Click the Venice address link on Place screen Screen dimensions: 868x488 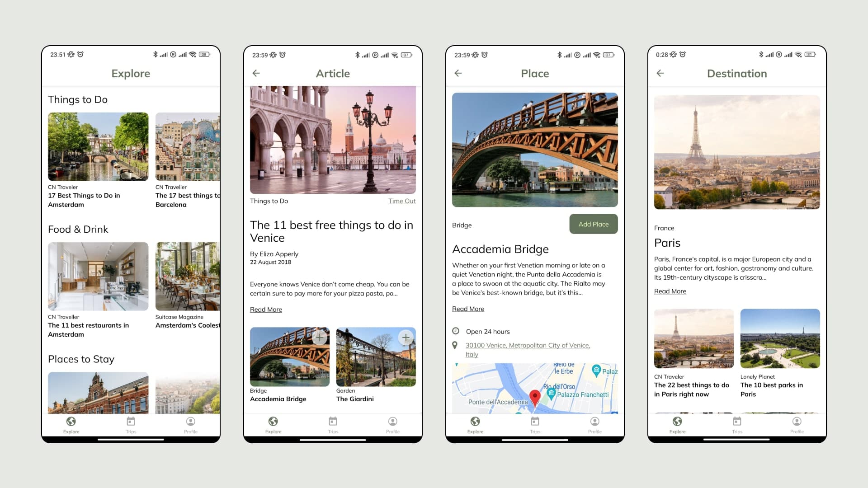pos(528,350)
